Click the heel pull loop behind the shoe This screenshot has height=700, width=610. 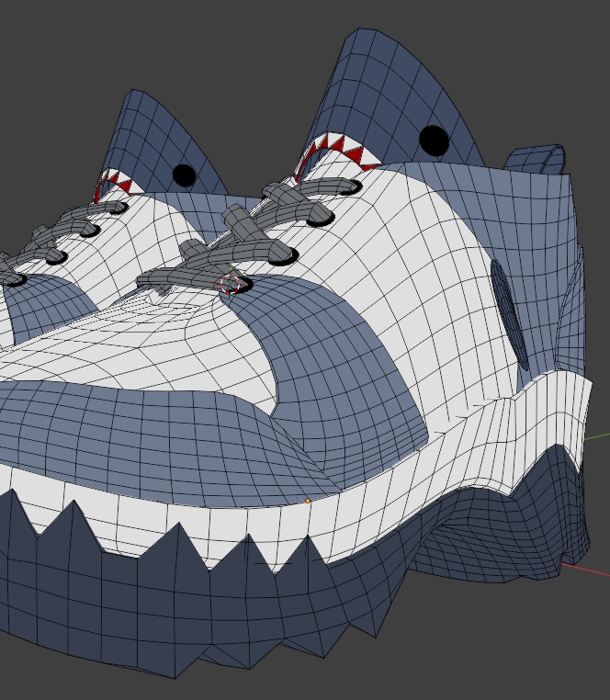pos(536,159)
